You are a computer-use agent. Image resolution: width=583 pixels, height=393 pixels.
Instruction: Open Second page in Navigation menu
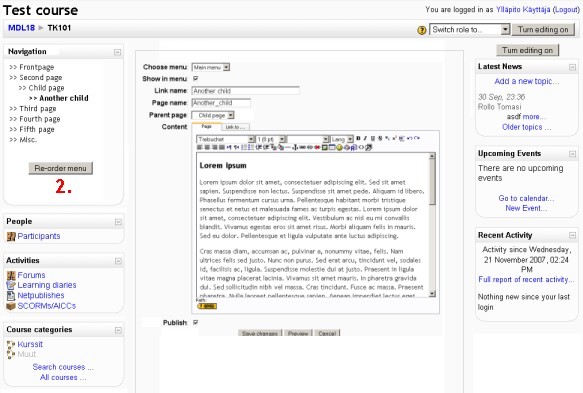coord(41,77)
